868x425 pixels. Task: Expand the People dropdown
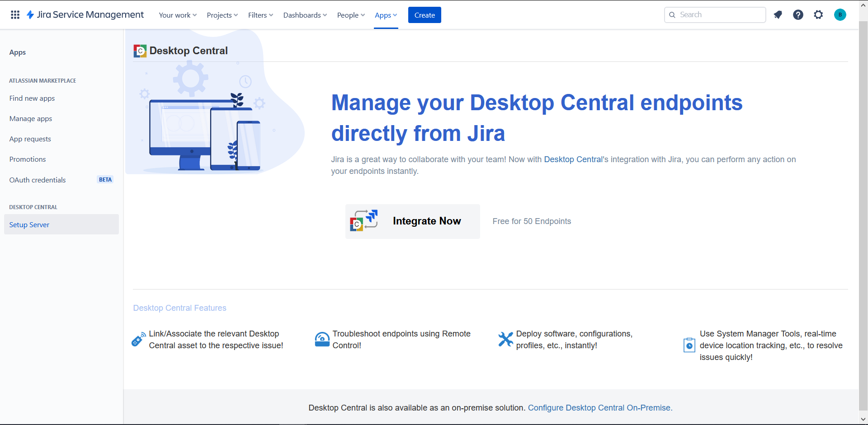coord(351,15)
